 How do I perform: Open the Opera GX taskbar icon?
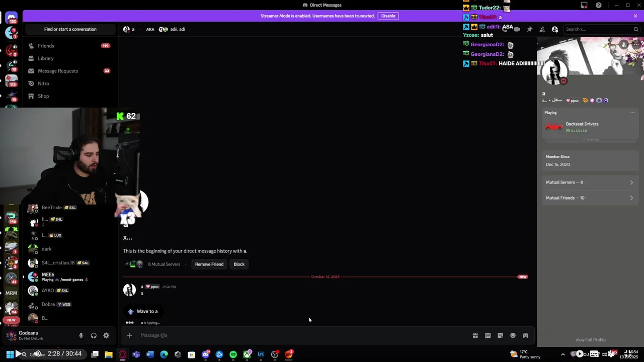[x=122, y=354]
